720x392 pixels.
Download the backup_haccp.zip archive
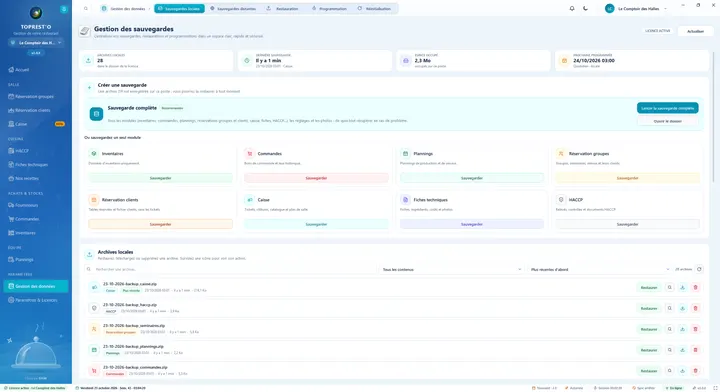(682, 308)
